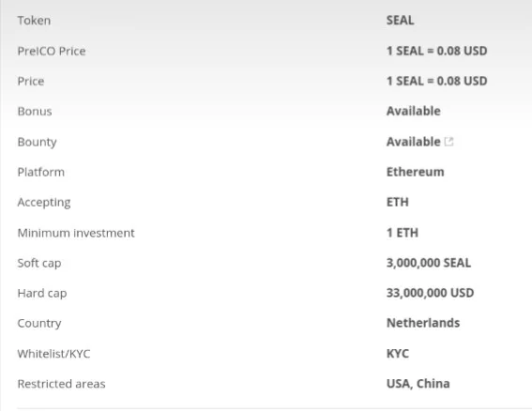Click the Hard cap label
This screenshot has height=411, width=532.
(42, 293)
